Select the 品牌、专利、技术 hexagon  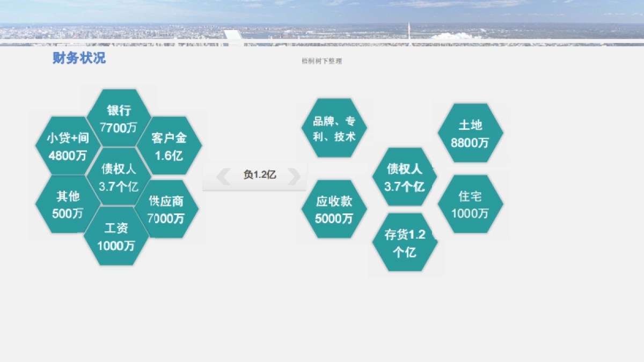(x=335, y=127)
